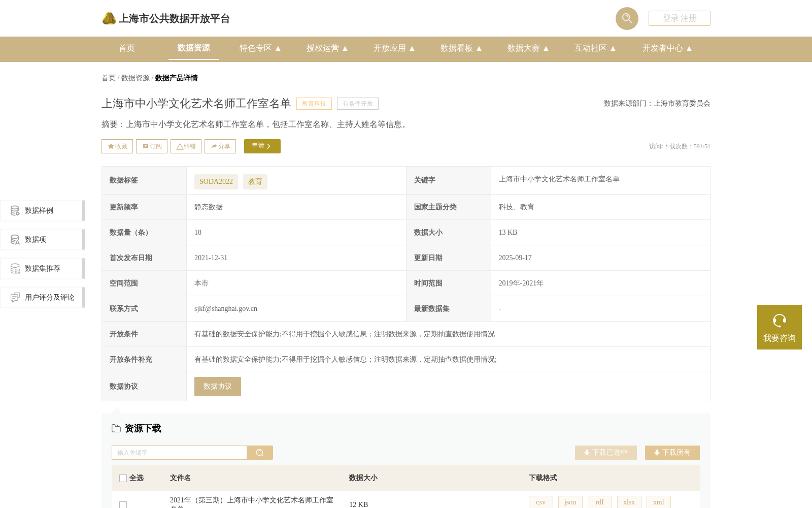This screenshot has height=508, width=812.
Task: Expand the 互动社区 menu
Action: point(595,48)
